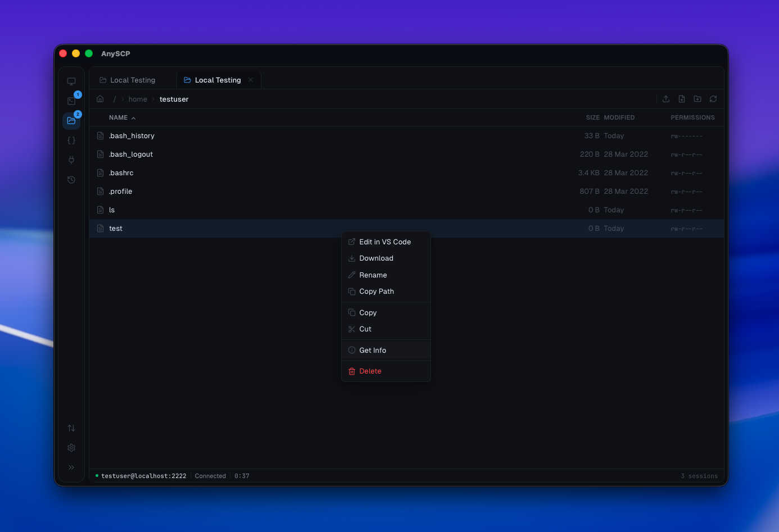Viewport: 779px width, 532px height.
Task: Choose Copy Path from context menu
Action: 386,292
